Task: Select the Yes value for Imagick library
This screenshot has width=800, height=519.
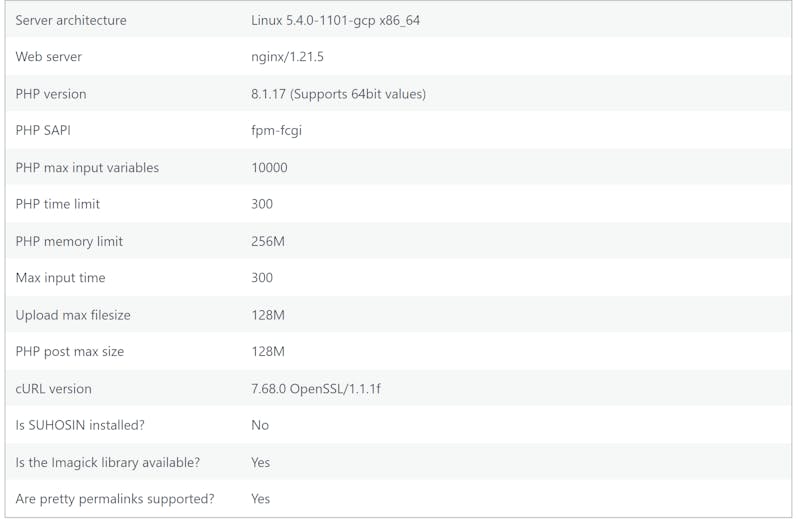Action: [x=260, y=462]
